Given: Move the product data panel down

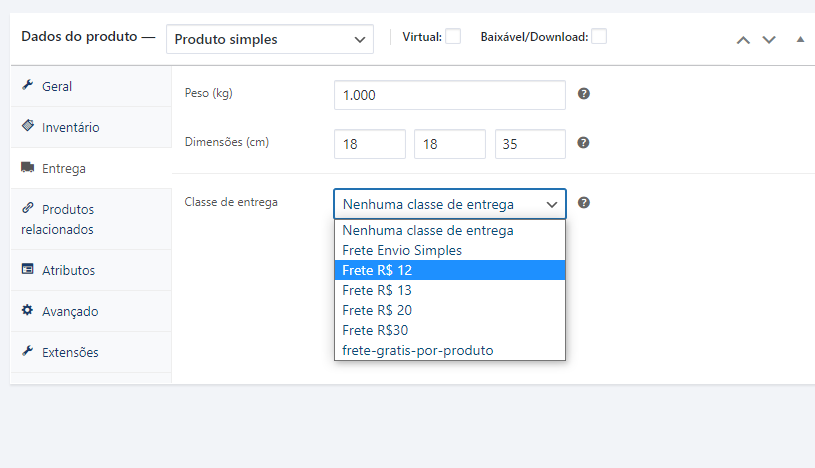Looking at the screenshot, I should 769,40.
